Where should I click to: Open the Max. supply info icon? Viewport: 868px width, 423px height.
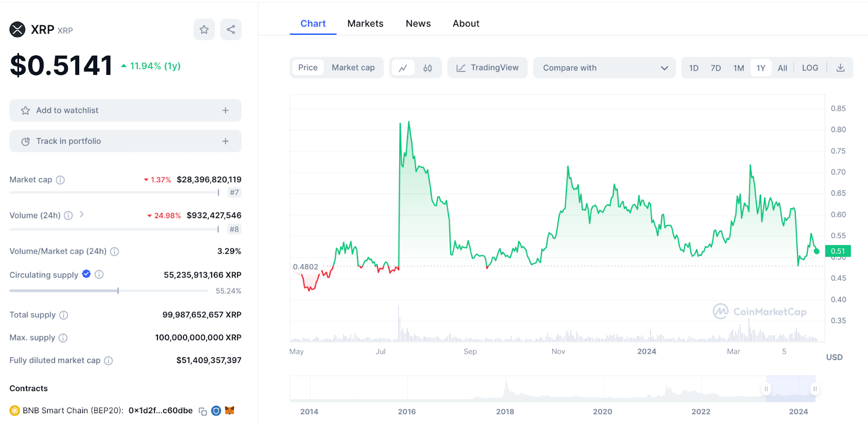coord(63,338)
